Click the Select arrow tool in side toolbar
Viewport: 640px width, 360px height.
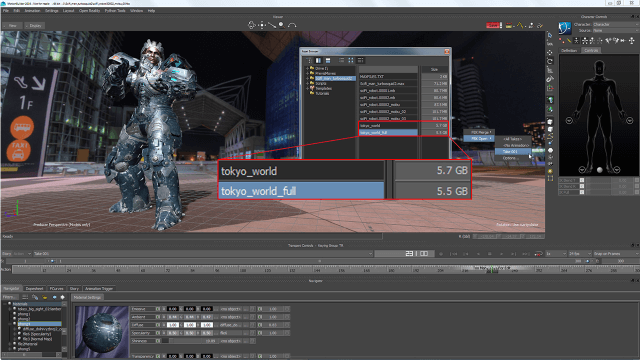(x=550, y=36)
